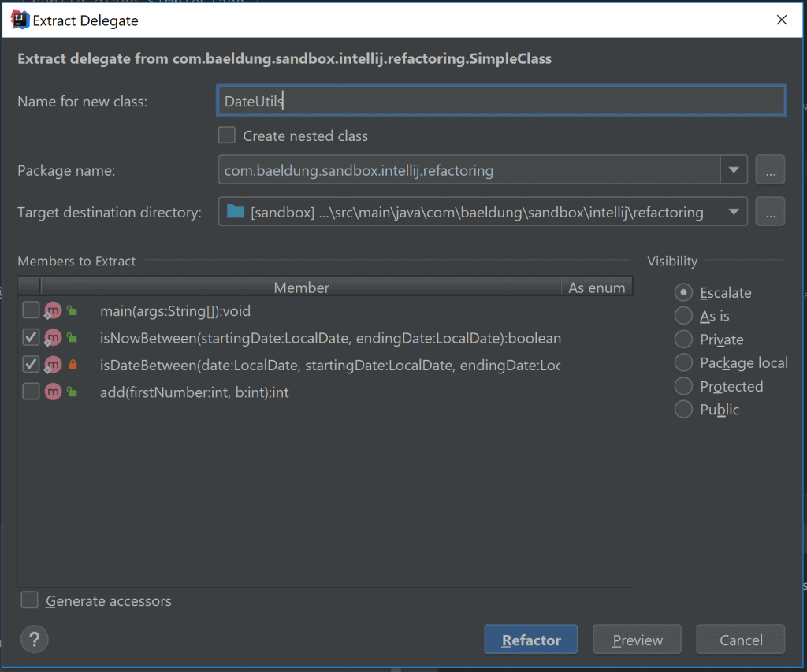Enable Generate accessors checkbox
This screenshot has width=807, height=672.
[x=29, y=600]
